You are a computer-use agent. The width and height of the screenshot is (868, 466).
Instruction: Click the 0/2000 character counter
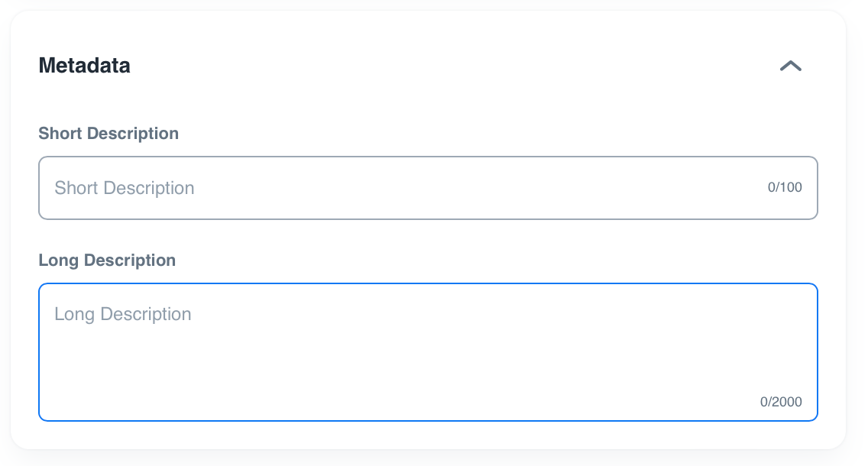click(x=780, y=401)
